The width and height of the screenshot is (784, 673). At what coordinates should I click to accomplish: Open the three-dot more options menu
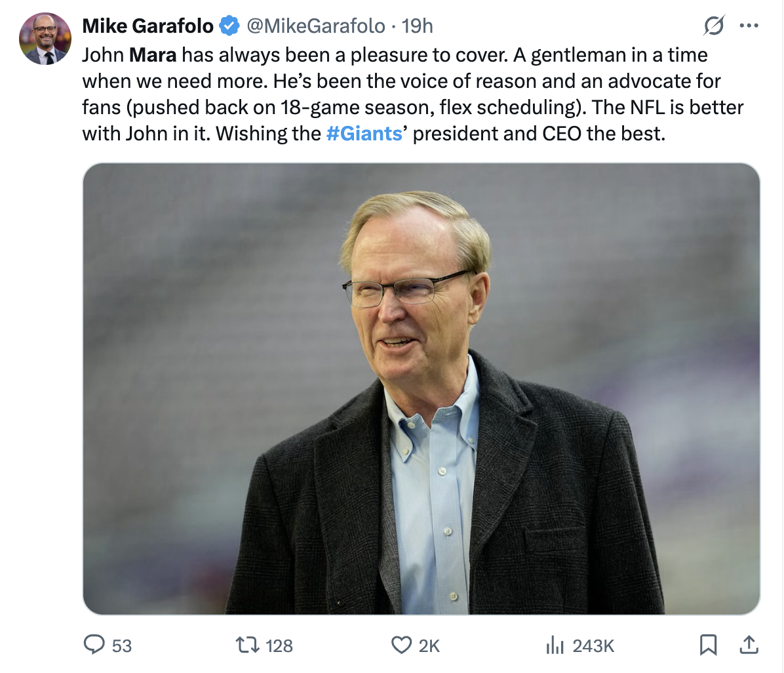[749, 26]
